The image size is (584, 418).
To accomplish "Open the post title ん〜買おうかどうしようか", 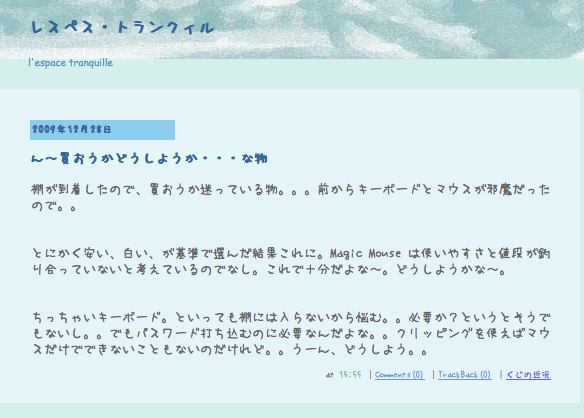I will point(149,158).
